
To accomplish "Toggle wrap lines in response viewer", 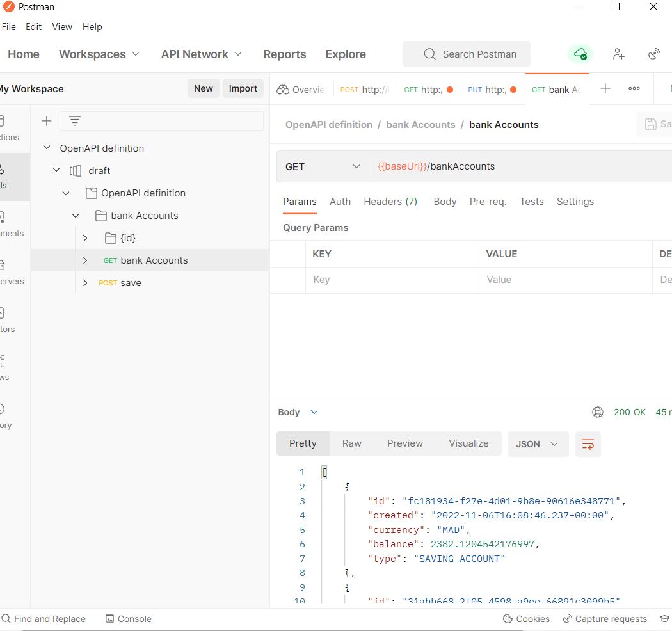I will 588,443.
